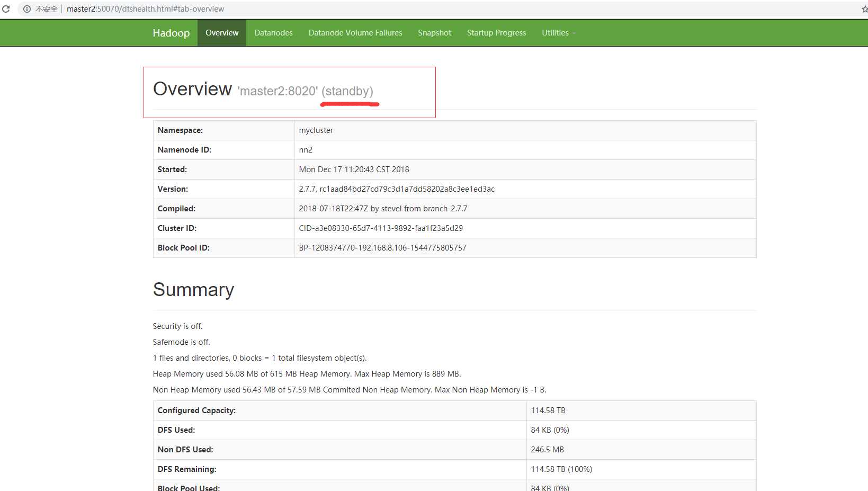868x491 pixels.
Task: Click the Non DFS Used: label
Action: tap(185, 450)
